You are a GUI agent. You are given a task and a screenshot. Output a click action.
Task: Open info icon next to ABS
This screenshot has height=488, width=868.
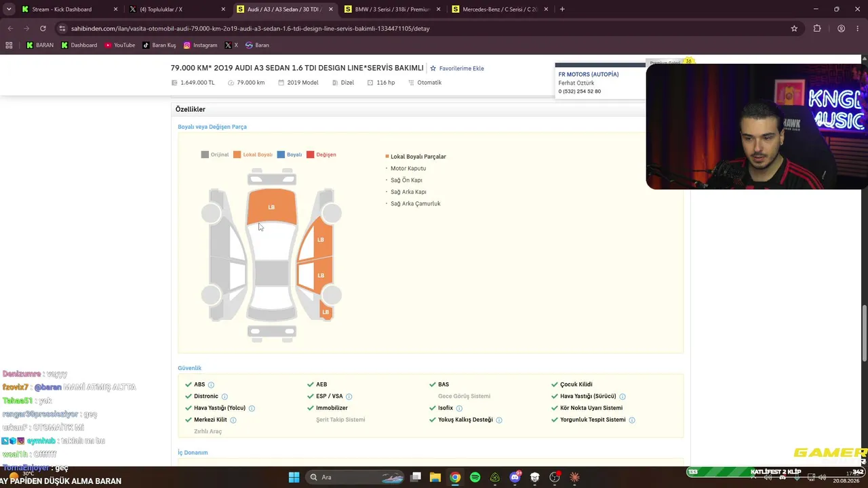tap(211, 385)
